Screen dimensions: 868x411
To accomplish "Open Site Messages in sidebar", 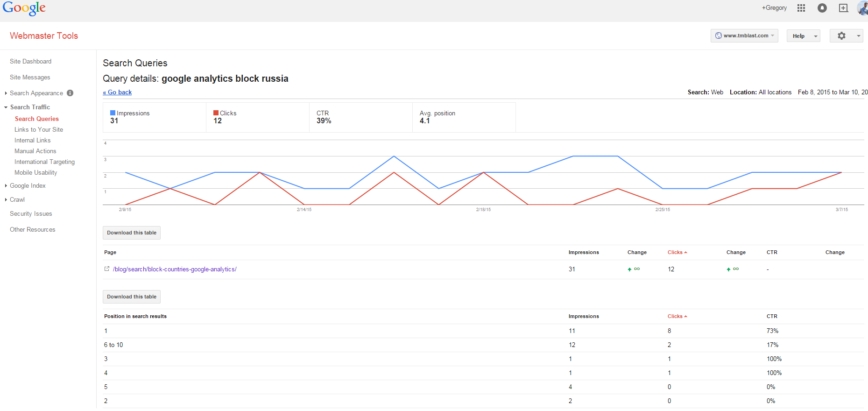I will (30, 77).
